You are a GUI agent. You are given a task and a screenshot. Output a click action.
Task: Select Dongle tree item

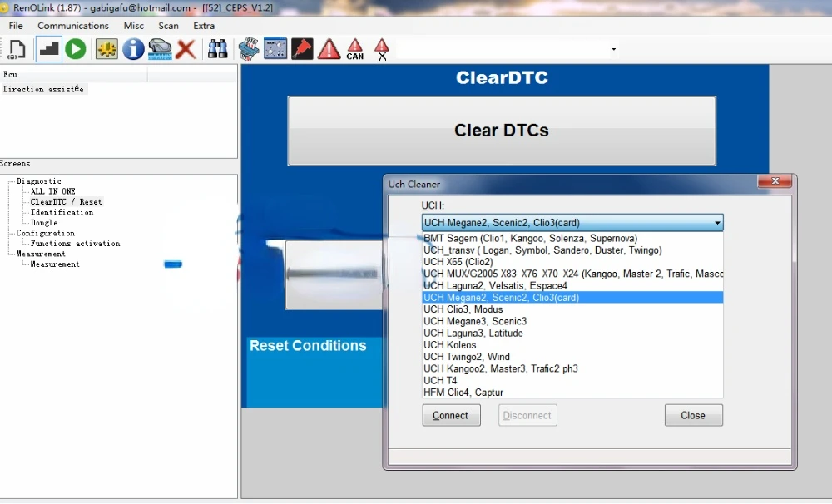click(43, 222)
